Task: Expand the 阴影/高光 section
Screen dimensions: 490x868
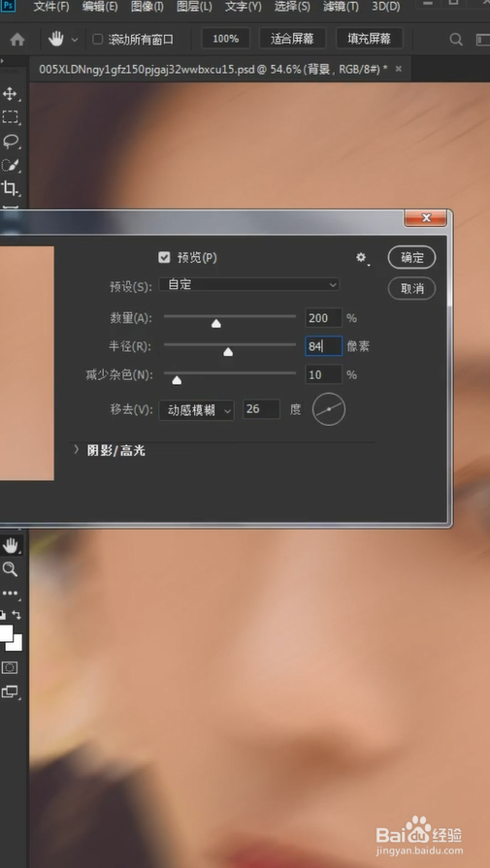Action: pyautogui.click(x=77, y=450)
